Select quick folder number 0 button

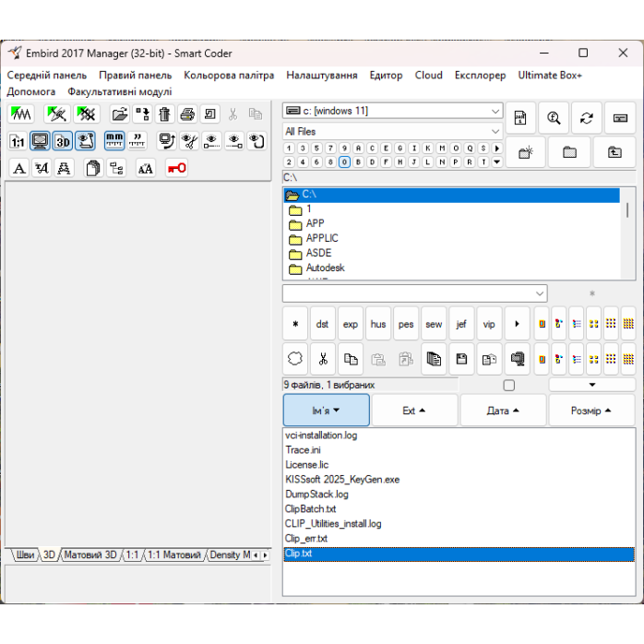(x=344, y=162)
